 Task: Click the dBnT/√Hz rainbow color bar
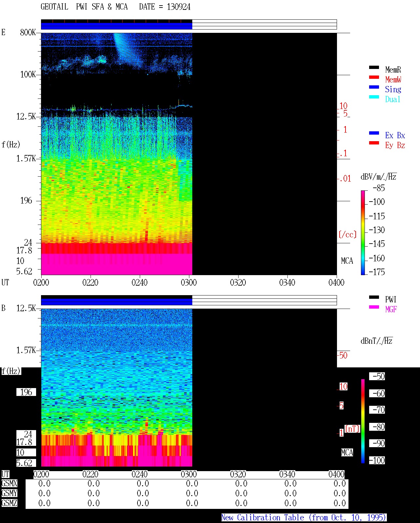(363, 421)
